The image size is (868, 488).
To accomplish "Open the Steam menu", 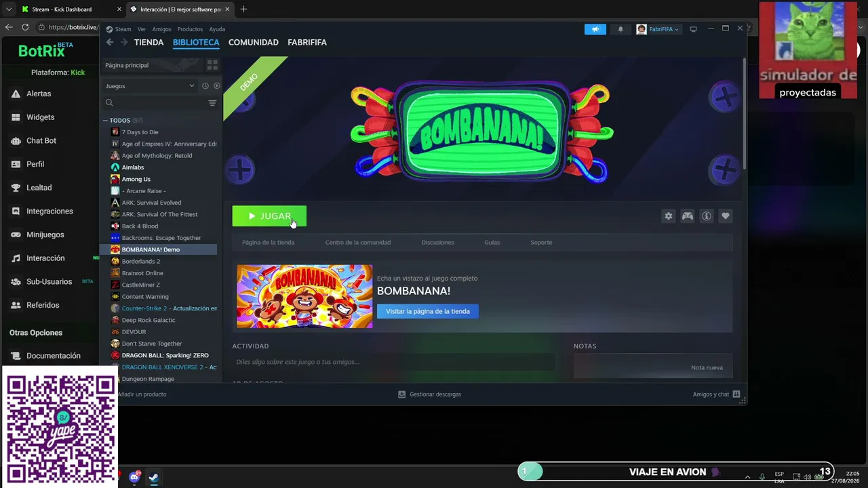I will pyautogui.click(x=123, y=29).
